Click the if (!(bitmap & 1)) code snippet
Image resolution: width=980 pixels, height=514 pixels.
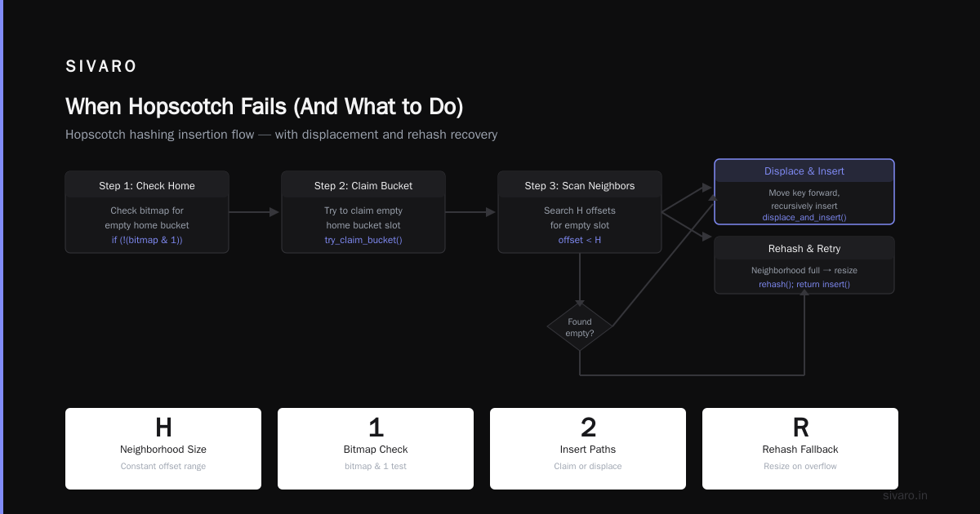(x=147, y=240)
